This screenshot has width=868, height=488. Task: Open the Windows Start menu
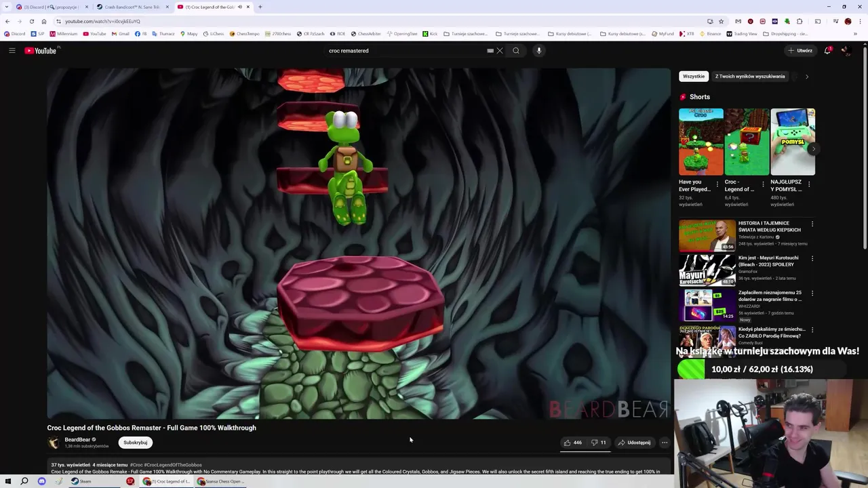(8, 481)
